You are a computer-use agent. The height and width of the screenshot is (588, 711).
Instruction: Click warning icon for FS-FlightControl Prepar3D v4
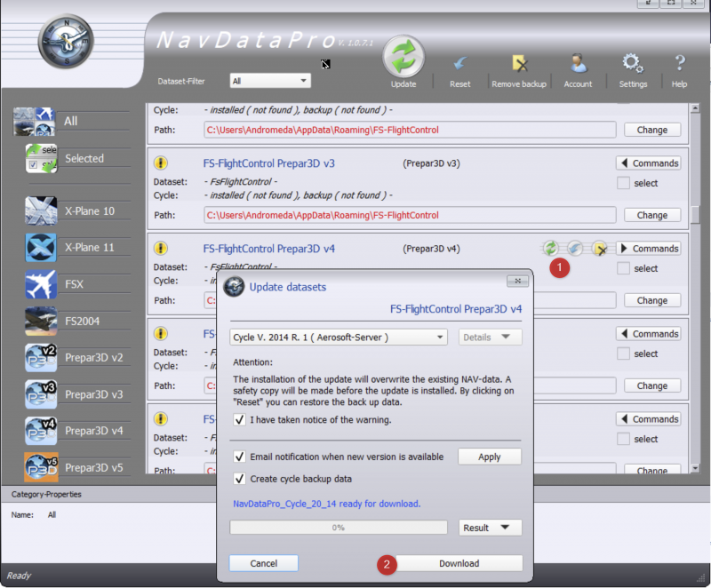click(x=161, y=248)
